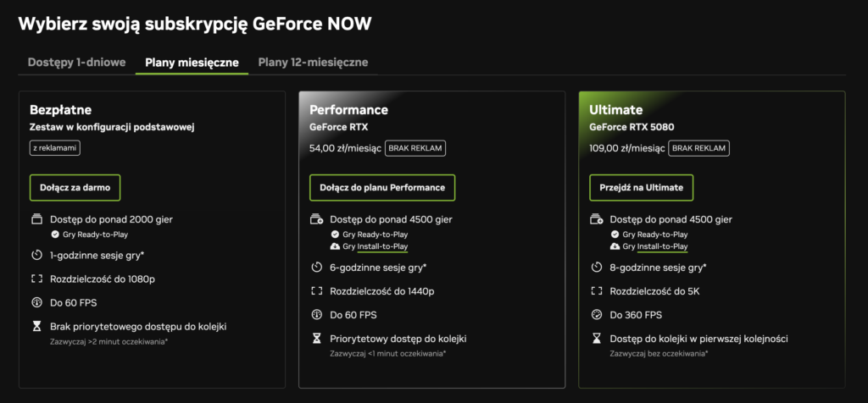This screenshot has width=868, height=403.
Task: Click timer icon next to 8-godzinne sesje gry
Action: (598, 268)
